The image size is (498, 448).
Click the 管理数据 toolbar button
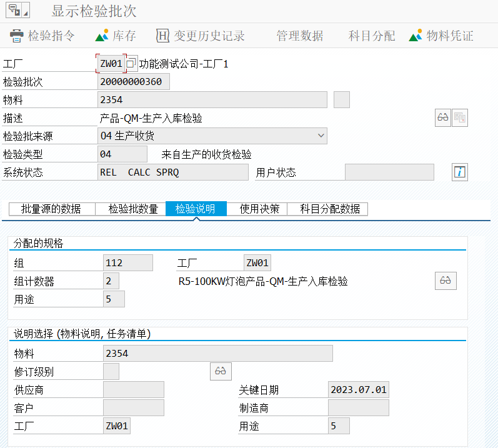[x=300, y=36]
